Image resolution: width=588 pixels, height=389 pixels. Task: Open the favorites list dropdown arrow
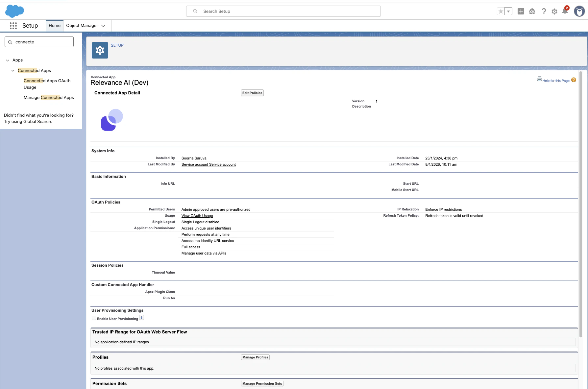(508, 11)
